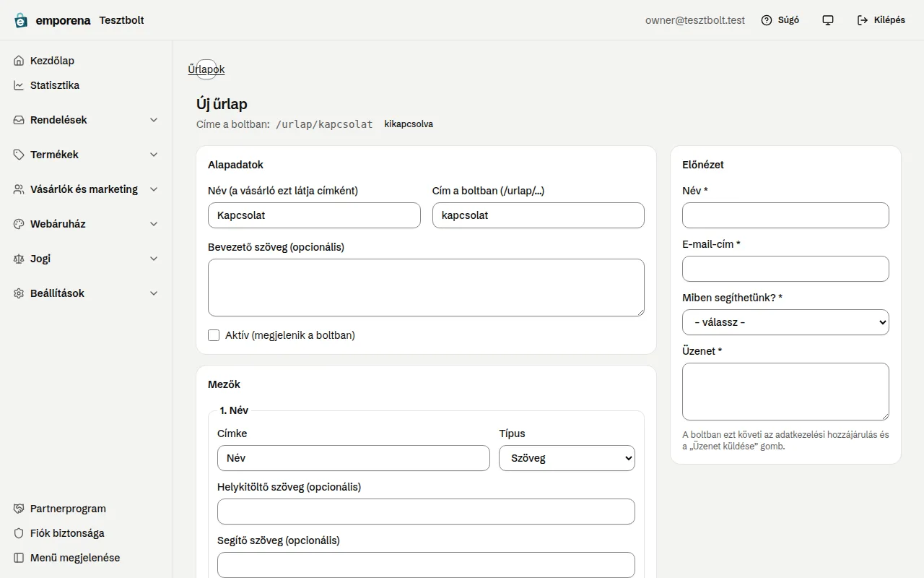Click the Menü megjelenése sidebar icon
Image resolution: width=924 pixels, height=578 pixels.
(x=19, y=558)
